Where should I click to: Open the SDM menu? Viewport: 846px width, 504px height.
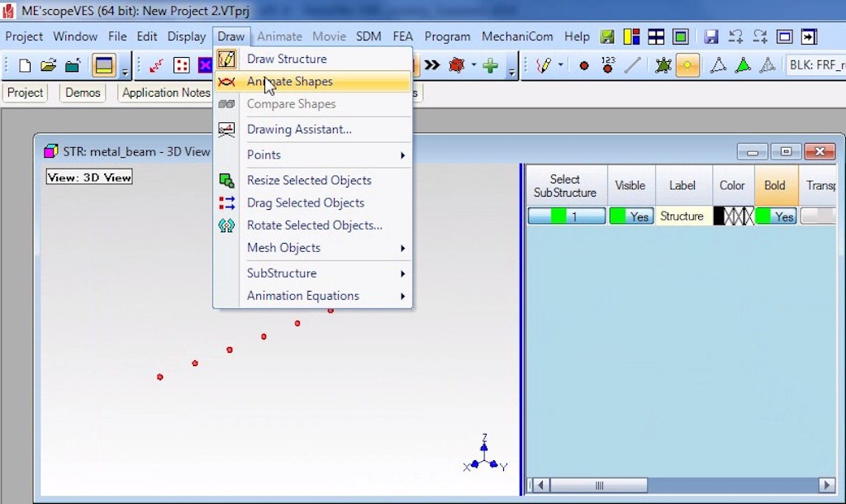coord(368,36)
